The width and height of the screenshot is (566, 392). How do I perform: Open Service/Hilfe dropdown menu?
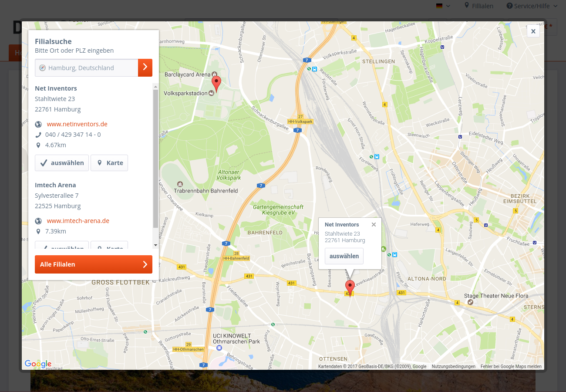[532, 6]
